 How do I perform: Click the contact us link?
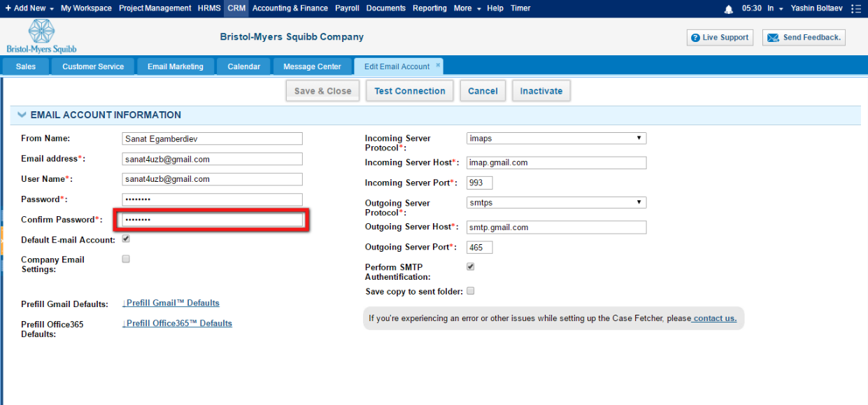(713, 318)
